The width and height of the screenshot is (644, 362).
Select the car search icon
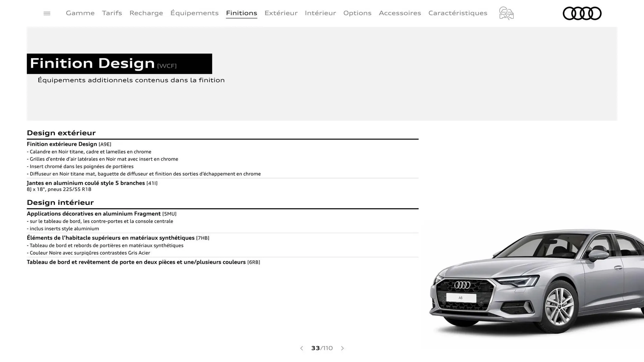coord(506,13)
